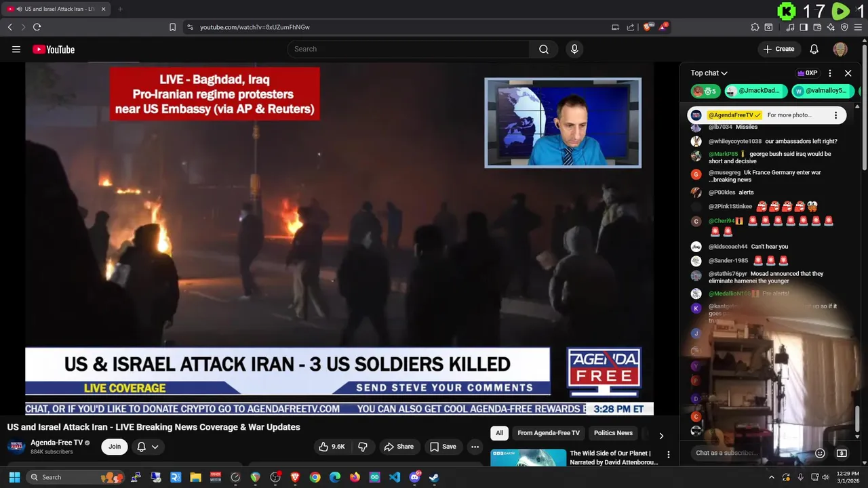Focus the YouTube search field
Screen dimensions: 868x488
point(408,49)
